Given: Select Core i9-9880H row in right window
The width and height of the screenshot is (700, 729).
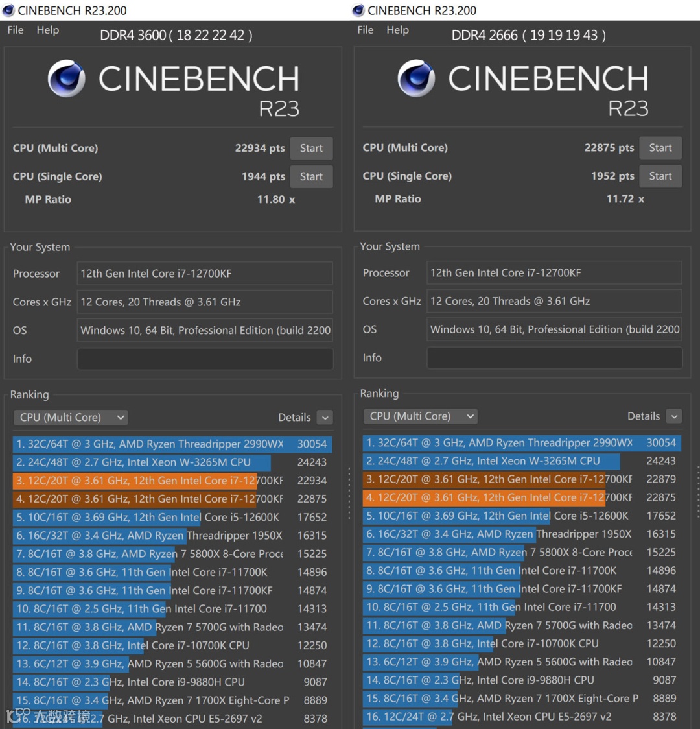Looking at the screenshot, I should click(x=522, y=680).
